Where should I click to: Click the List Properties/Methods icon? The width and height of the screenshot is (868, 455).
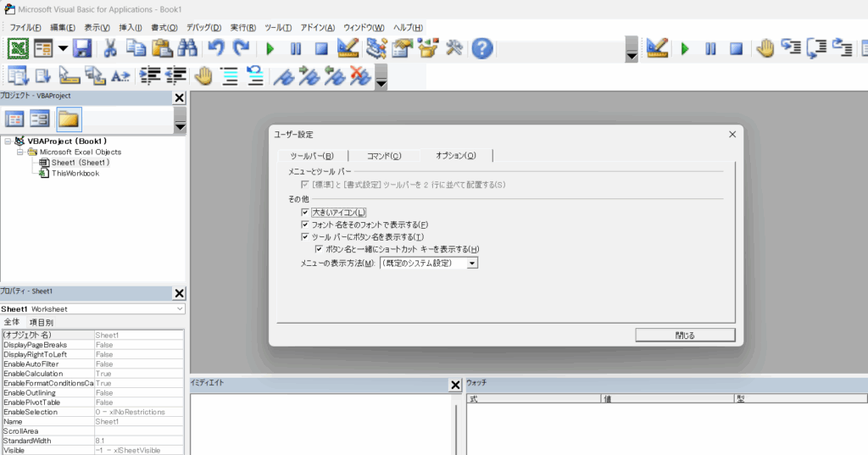(x=18, y=76)
